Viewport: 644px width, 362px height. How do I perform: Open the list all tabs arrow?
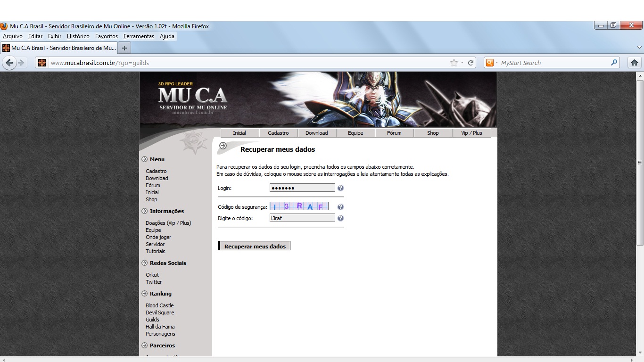point(639,48)
